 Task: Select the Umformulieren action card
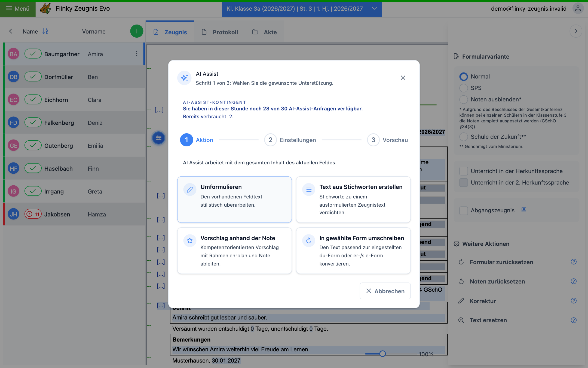pos(234,199)
